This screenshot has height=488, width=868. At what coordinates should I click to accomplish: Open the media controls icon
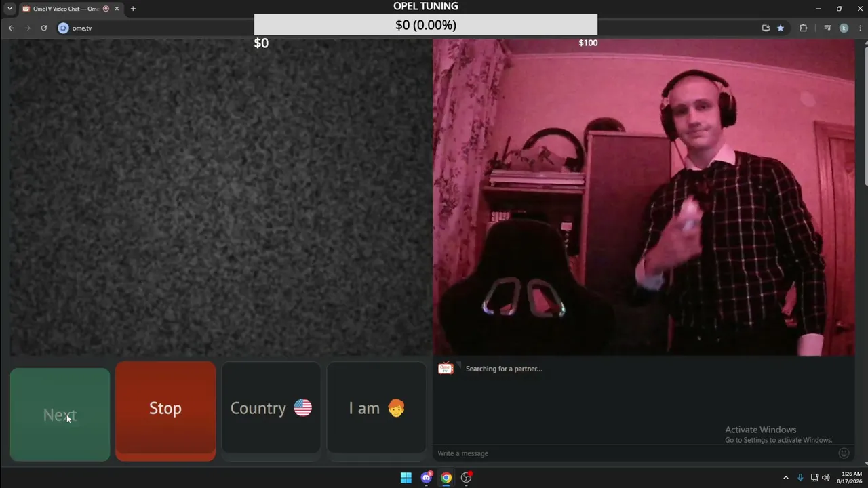tap(827, 28)
